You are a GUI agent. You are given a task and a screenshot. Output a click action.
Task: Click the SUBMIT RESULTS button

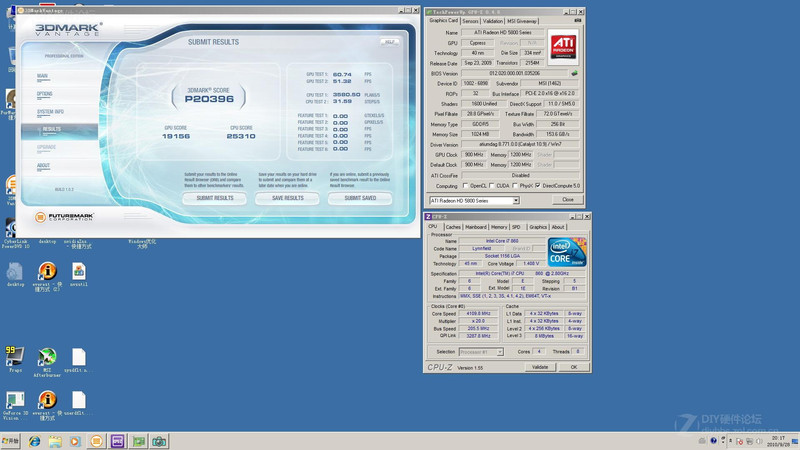click(x=215, y=198)
